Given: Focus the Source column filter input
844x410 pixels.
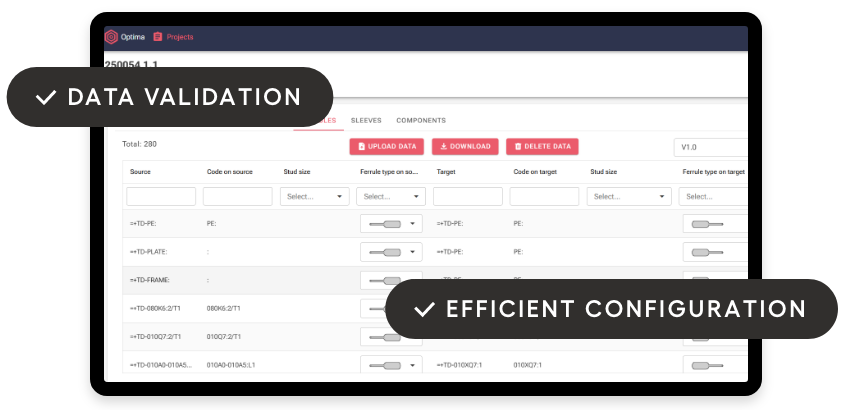Looking at the screenshot, I should (161, 197).
